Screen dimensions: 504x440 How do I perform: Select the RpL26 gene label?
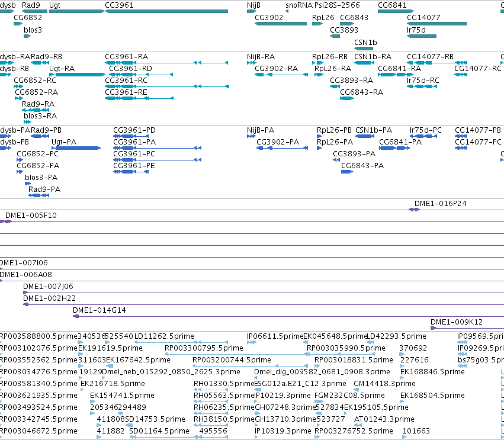(x=323, y=17)
